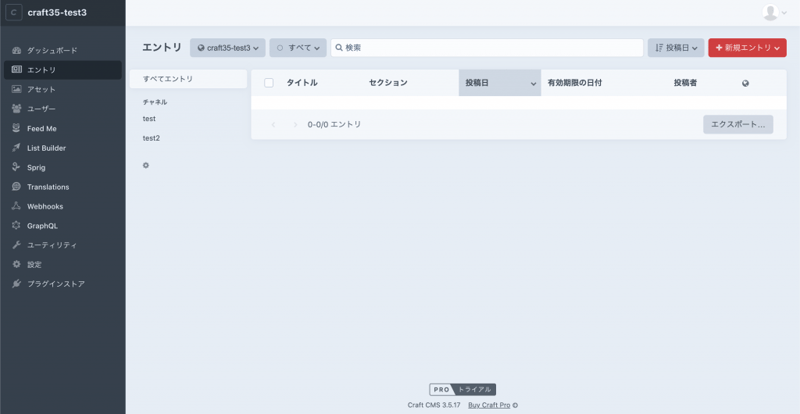Click the Plugin Store plug icon

click(16, 283)
